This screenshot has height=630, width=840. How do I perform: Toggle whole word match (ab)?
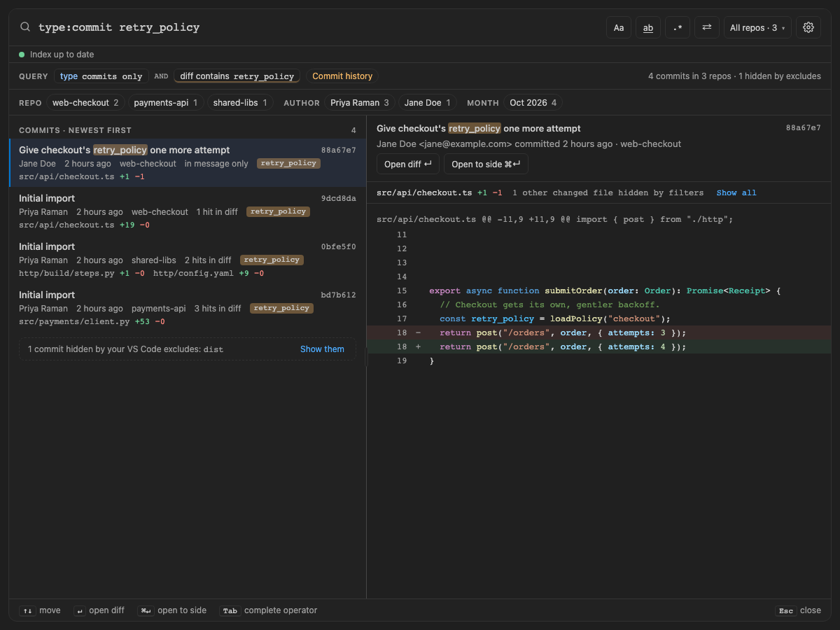coord(648,27)
